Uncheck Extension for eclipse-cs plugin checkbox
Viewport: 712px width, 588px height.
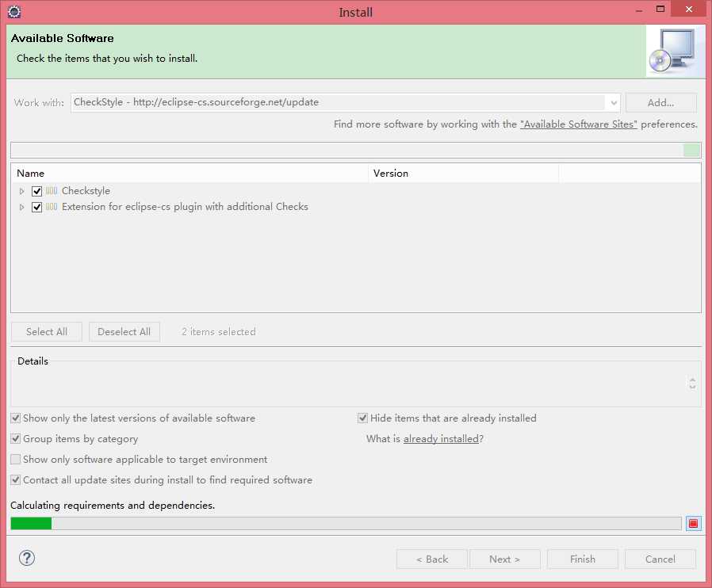click(x=36, y=207)
